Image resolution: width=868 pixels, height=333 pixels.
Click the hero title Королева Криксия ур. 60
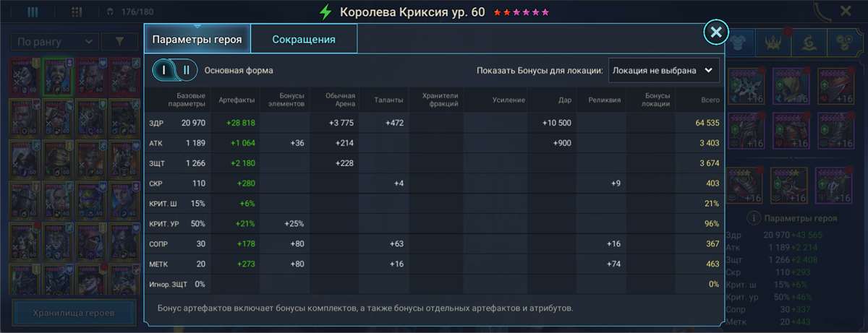pyautogui.click(x=413, y=12)
